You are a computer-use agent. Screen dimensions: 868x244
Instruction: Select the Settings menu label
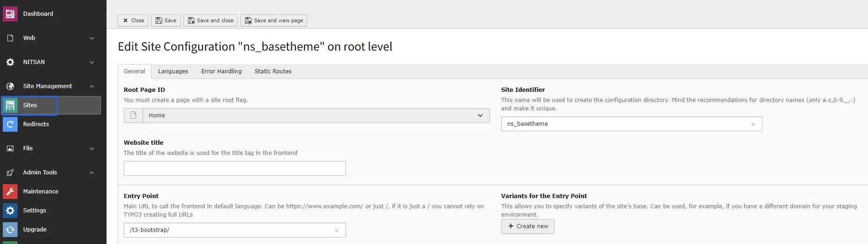[35, 211]
